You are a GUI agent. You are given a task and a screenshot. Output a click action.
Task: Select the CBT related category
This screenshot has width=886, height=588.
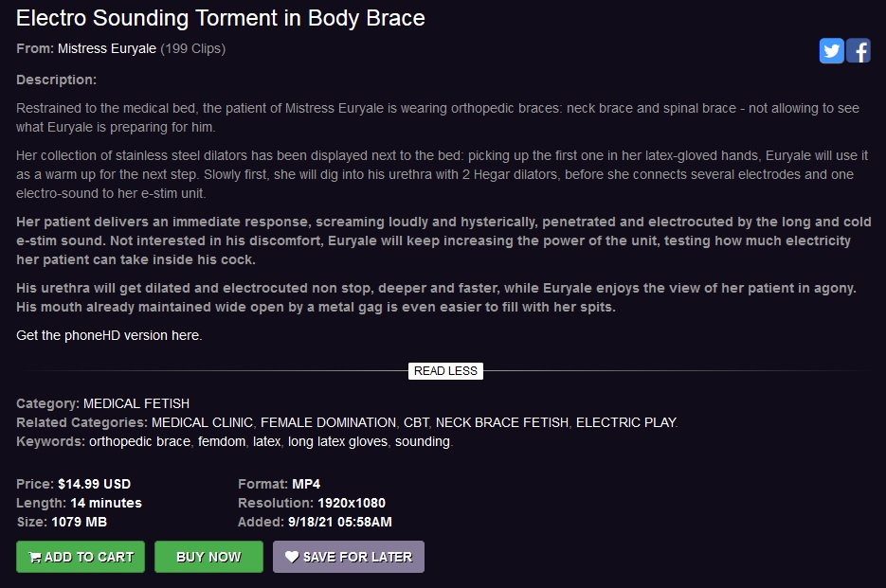tap(416, 422)
